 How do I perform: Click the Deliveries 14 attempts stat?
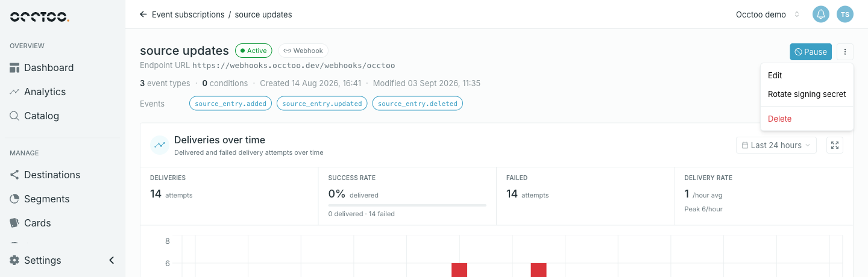tap(171, 194)
